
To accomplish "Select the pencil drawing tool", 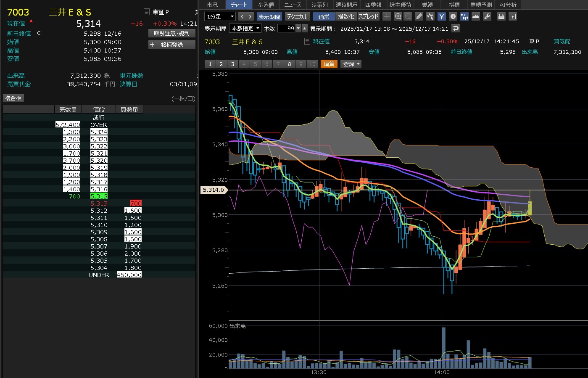I will point(419,16).
